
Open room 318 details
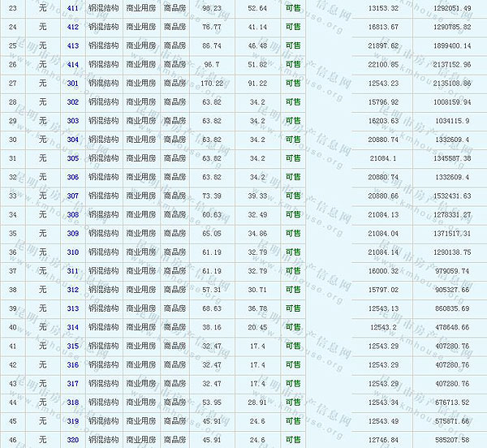point(73,403)
